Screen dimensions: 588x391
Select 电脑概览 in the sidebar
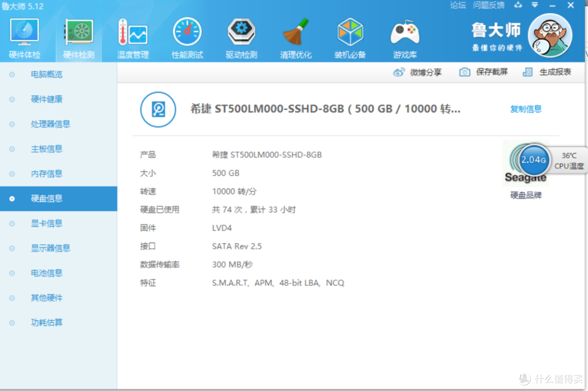click(x=58, y=75)
